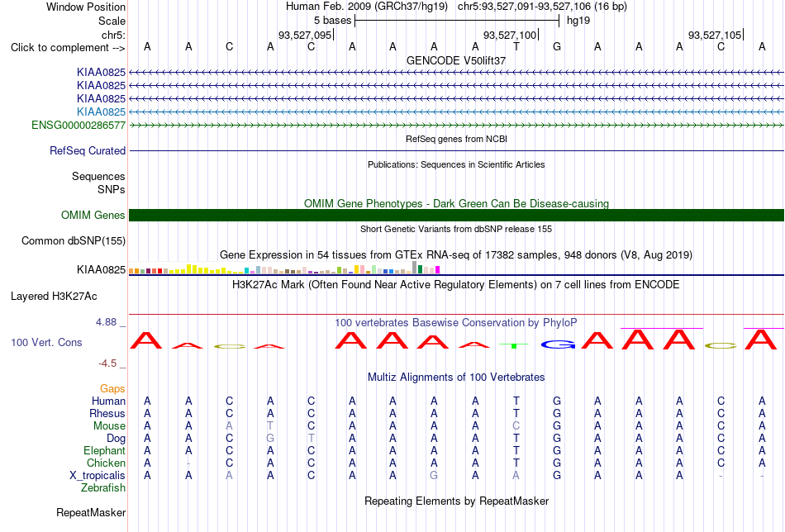The width and height of the screenshot is (785, 532).
Task: Click the OMIM Genes label
Action: (93, 216)
